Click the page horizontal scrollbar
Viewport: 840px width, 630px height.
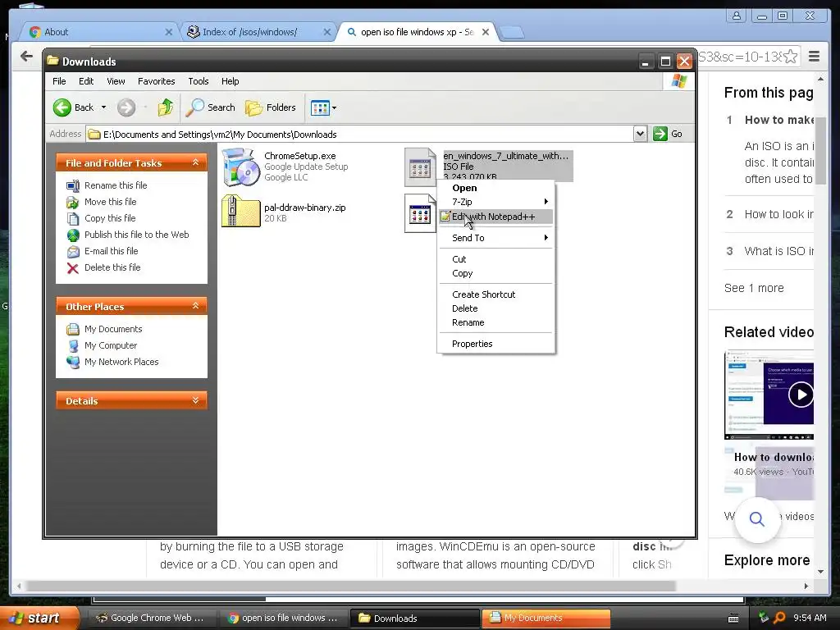pyautogui.click(x=351, y=586)
